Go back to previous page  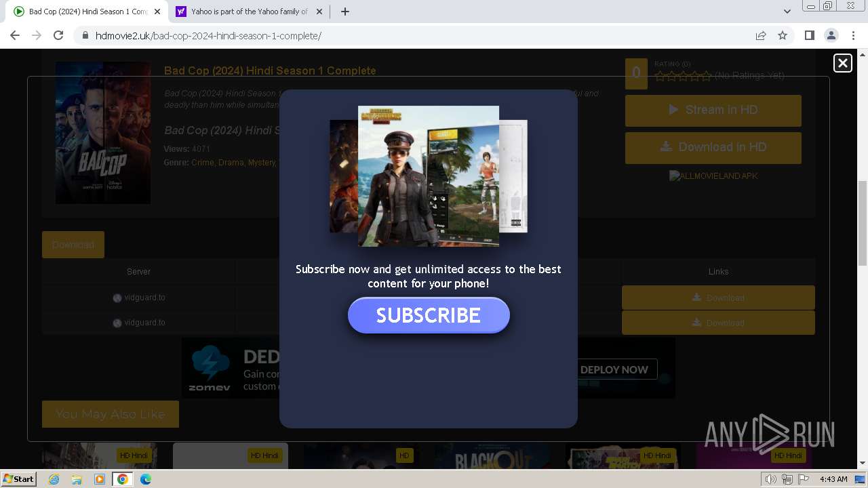15,35
